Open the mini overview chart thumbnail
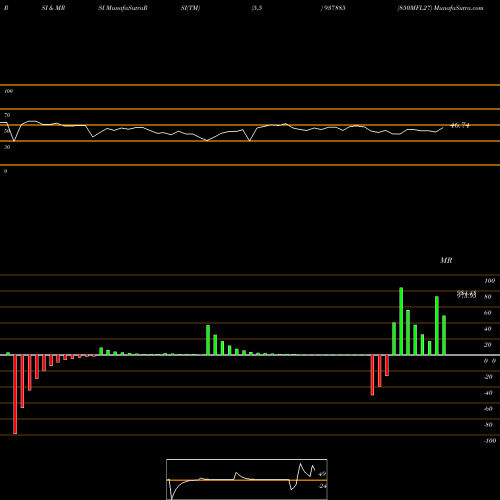This screenshot has width=500, height=500. click(x=247, y=479)
